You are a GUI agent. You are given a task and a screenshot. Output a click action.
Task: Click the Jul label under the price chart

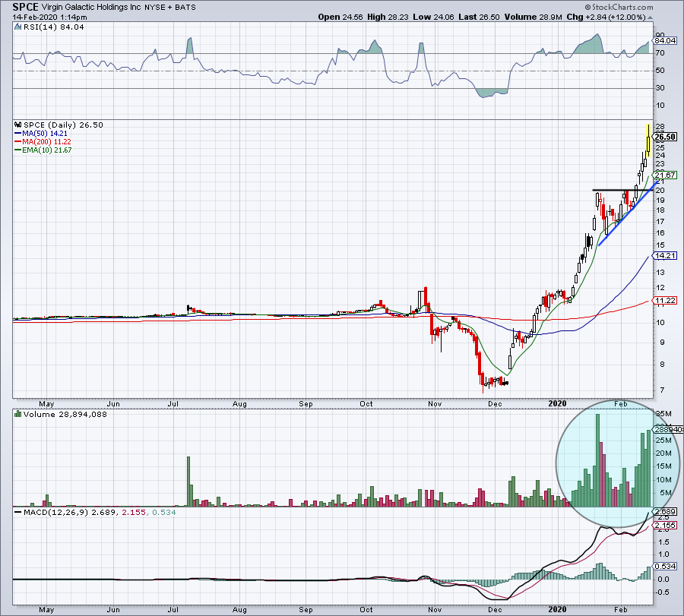173,403
